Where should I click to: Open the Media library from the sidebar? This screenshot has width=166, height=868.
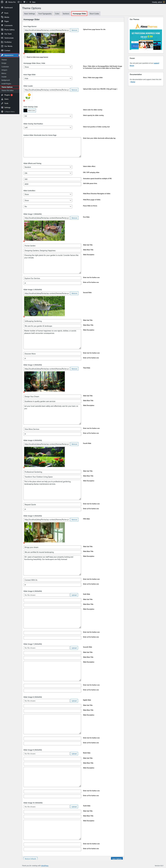click(x=7, y=17)
